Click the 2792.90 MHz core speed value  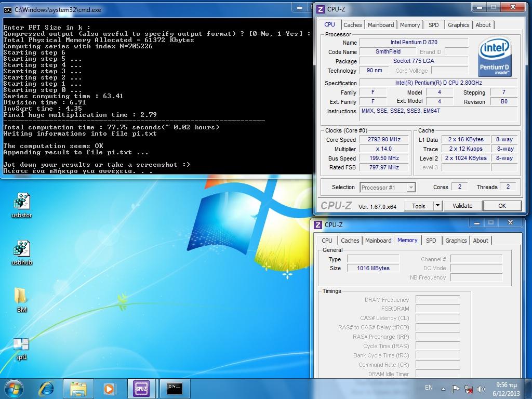point(384,139)
